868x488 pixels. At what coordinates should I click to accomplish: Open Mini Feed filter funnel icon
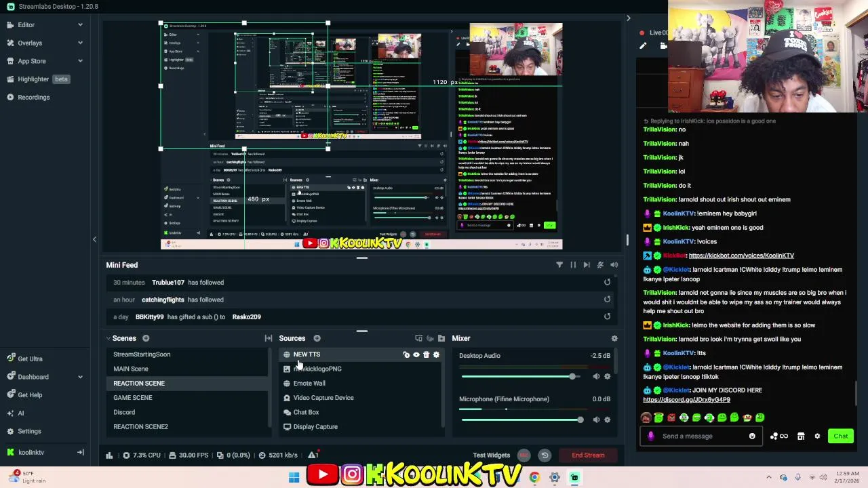click(559, 265)
